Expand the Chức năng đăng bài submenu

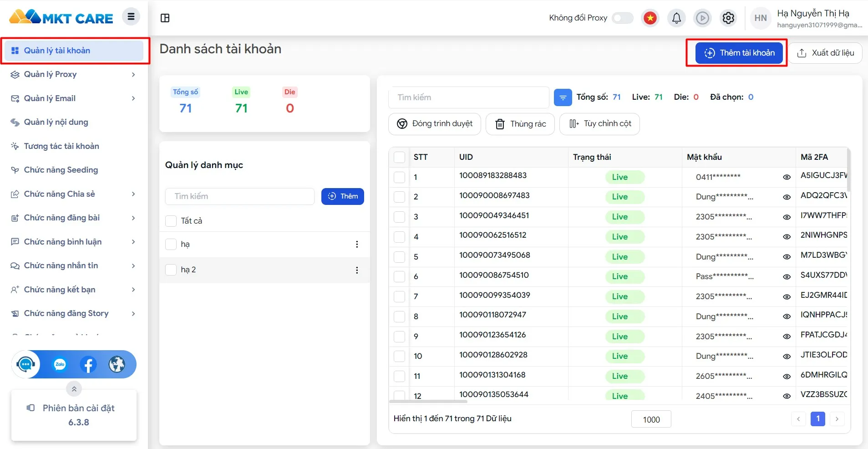(133, 218)
